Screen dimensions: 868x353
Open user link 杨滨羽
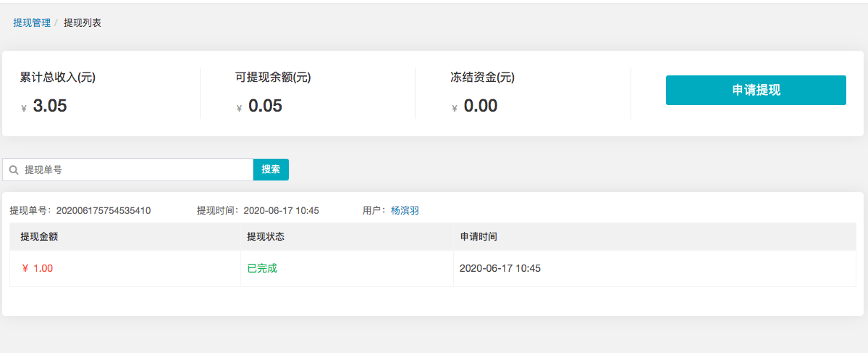tap(405, 211)
